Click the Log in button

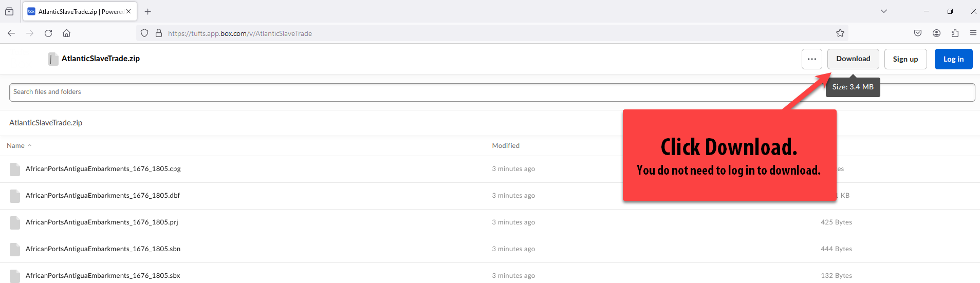pyautogui.click(x=953, y=59)
